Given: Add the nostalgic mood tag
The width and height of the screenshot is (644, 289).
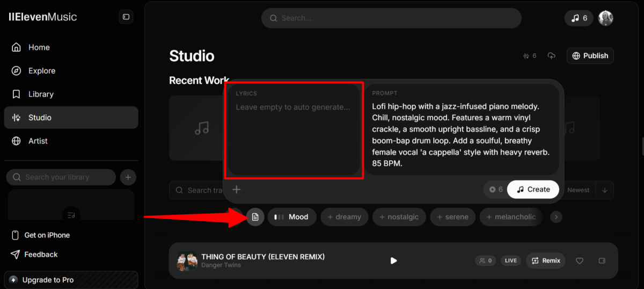Looking at the screenshot, I should (x=399, y=217).
